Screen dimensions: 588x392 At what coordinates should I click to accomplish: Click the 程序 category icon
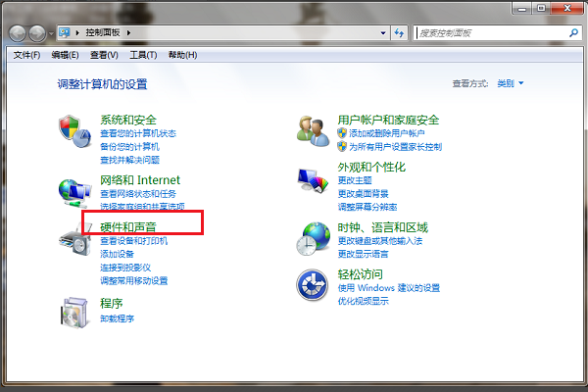74,311
